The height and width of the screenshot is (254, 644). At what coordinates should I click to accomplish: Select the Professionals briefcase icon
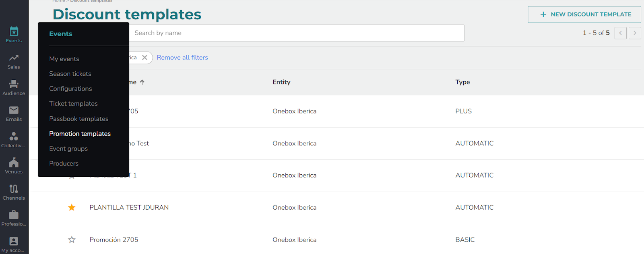[x=14, y=215]
